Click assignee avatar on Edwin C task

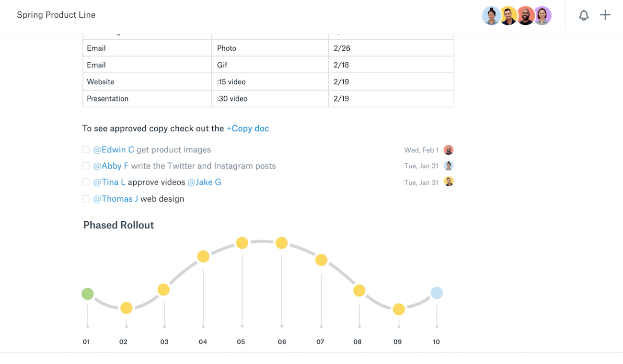point(448,150)
